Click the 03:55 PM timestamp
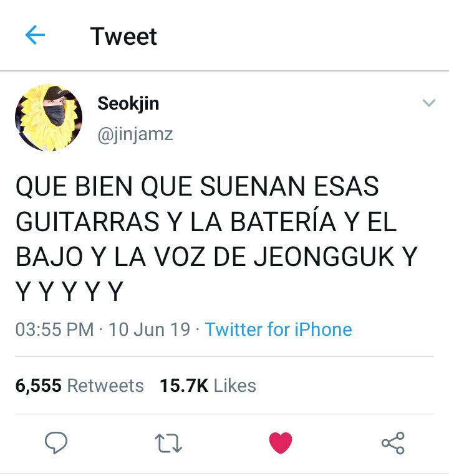The height and width of the screenshot is (476, 449). coord(54,330)
